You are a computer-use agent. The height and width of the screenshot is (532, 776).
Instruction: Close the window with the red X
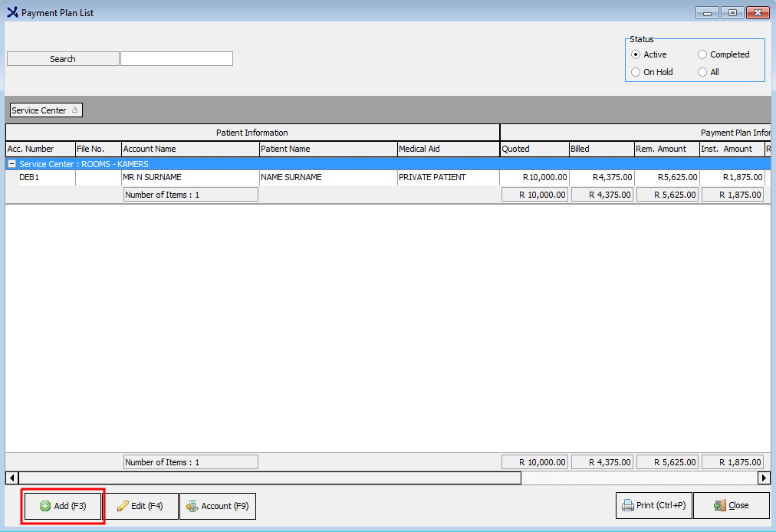pos(758,13)
